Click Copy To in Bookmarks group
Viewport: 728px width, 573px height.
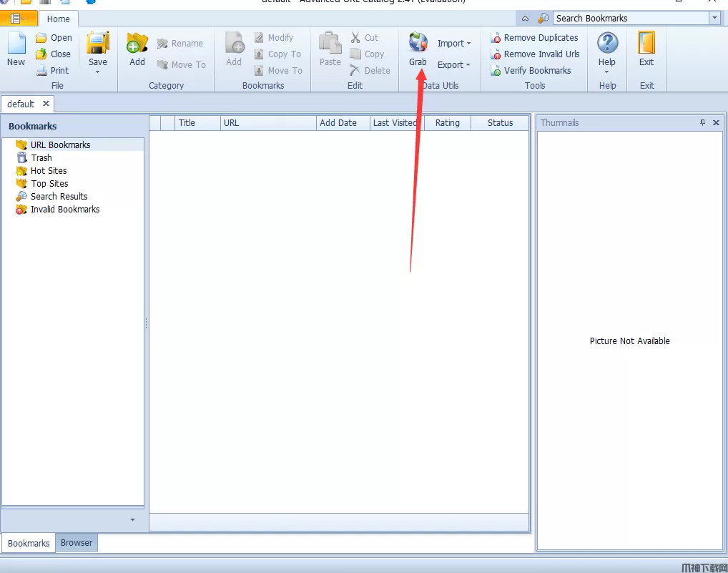coord(278,54)
